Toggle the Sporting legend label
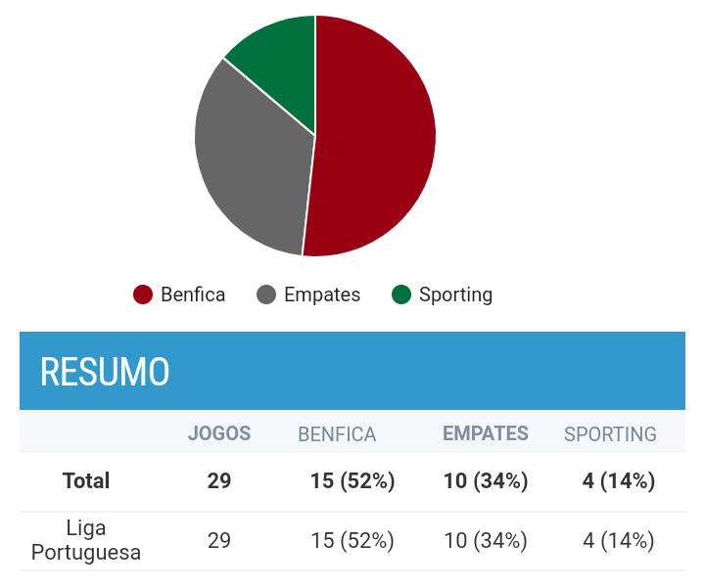The width and height of the screenshot is (705, 588). click(456, 294)
